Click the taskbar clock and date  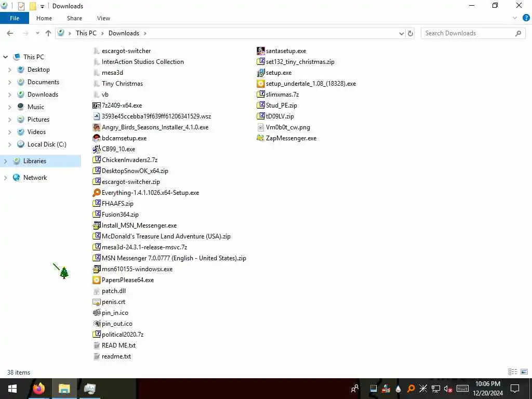488,389
